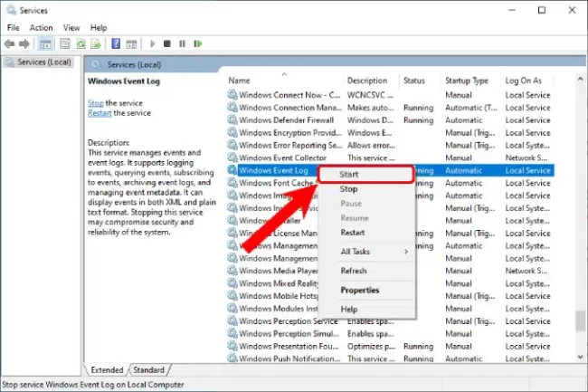This screenshot has width=588, height=392.
Task: Select the Windows Connection Manager row
Action: click(x=391, y=108)
